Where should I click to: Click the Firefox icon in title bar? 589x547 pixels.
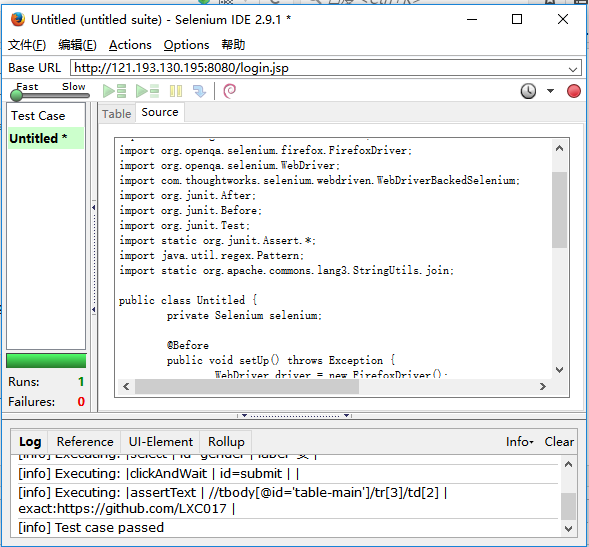pos(18,19)
